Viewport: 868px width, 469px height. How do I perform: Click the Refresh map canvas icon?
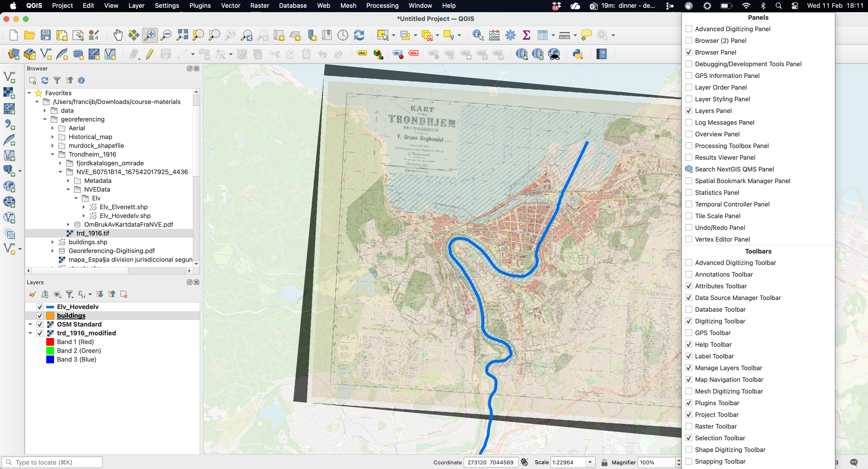[x=359, y=35]
